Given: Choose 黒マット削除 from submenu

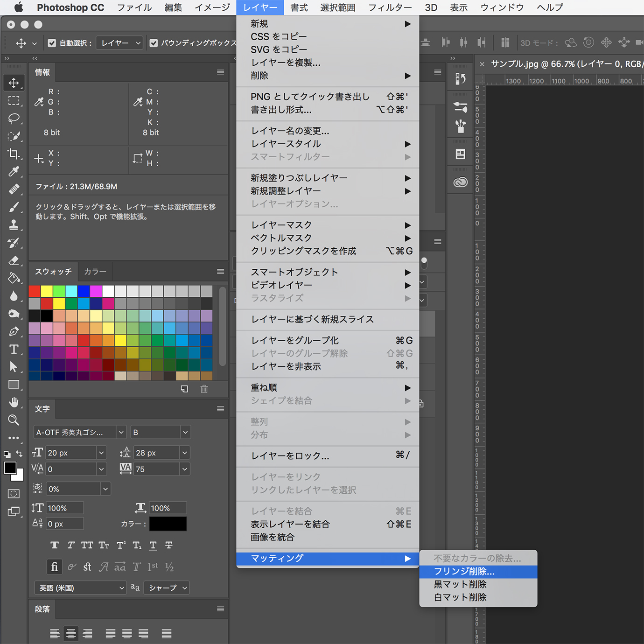Looking at the screenshot, I should click(478, 584).
